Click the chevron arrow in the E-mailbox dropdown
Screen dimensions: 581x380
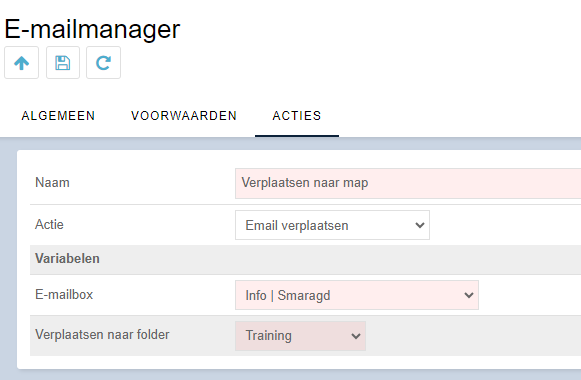point(469,295)
